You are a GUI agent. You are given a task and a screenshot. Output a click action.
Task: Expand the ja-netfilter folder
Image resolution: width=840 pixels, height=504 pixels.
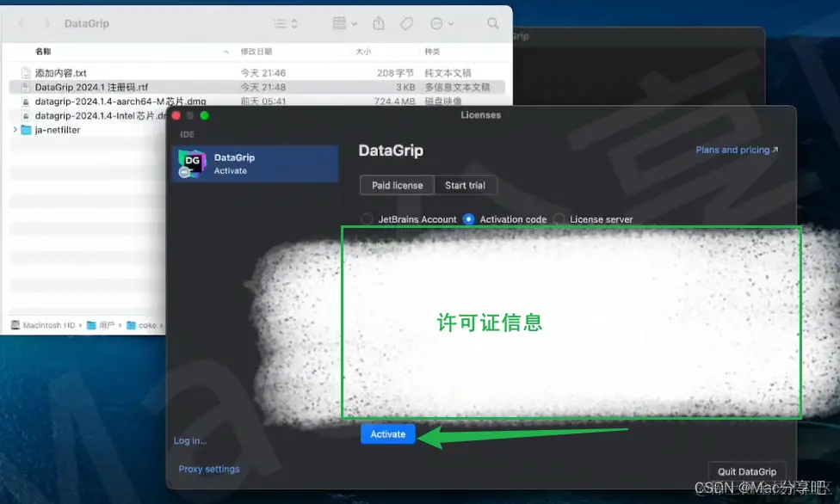[x=15, y=130]
